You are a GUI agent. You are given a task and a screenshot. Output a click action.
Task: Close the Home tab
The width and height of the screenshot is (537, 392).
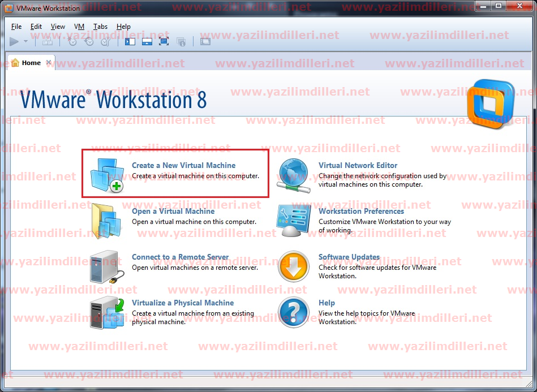click(49, 63)
